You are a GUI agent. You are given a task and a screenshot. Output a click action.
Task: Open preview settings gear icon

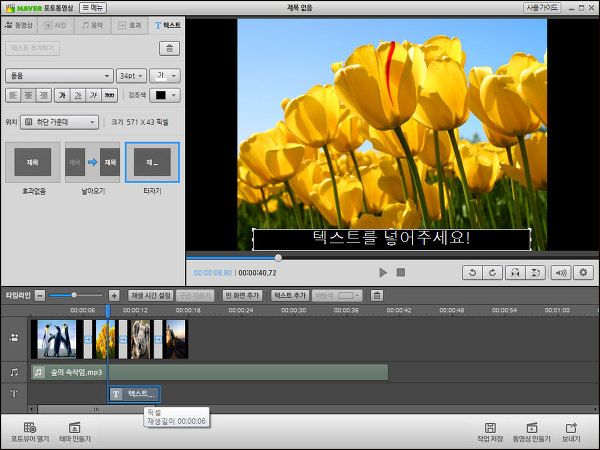[x=583, y=272]
